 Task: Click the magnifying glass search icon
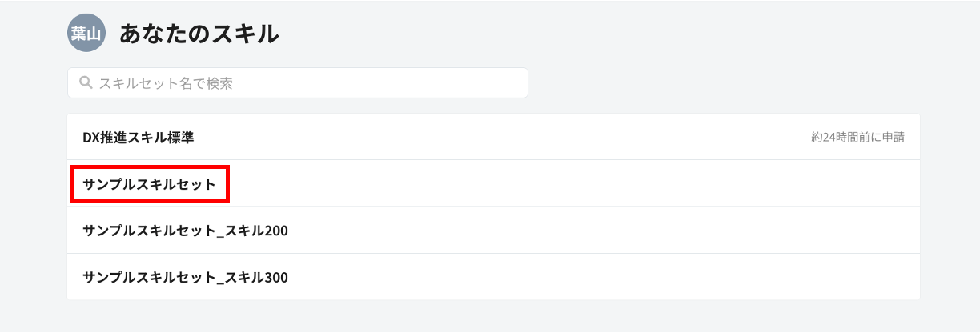tap(85, 82)
